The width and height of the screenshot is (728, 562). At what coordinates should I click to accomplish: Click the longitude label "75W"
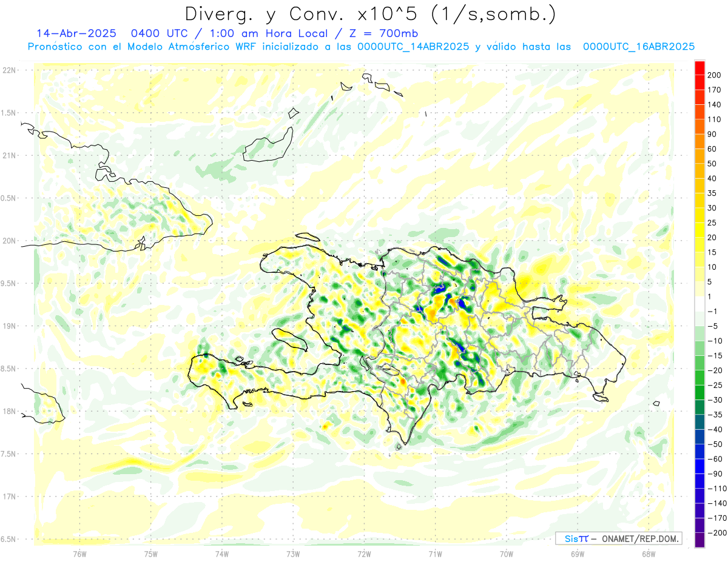point(151,554)
